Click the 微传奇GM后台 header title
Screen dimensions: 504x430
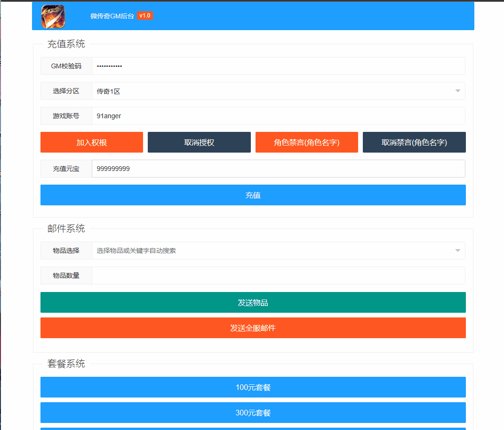pos(112,16)
